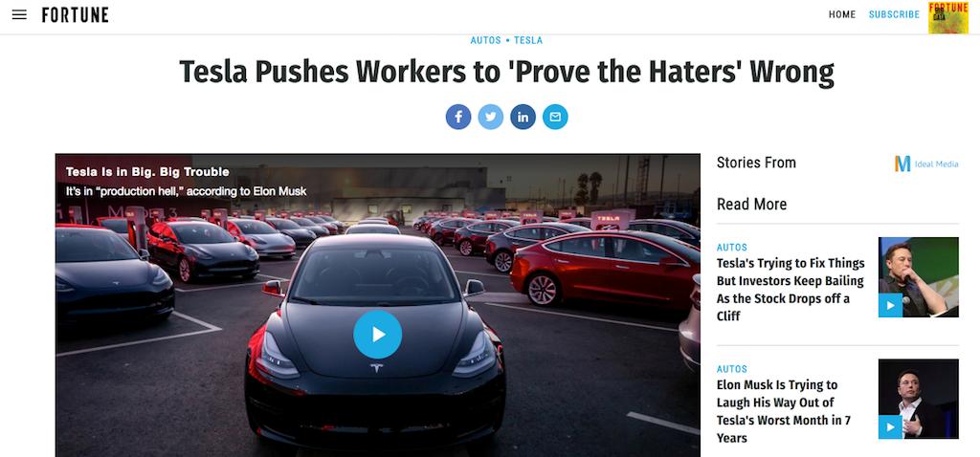The height and width of the screenshot is (457, 980).
Task: Share article via email icon
Action: click(x=555, y=117)
